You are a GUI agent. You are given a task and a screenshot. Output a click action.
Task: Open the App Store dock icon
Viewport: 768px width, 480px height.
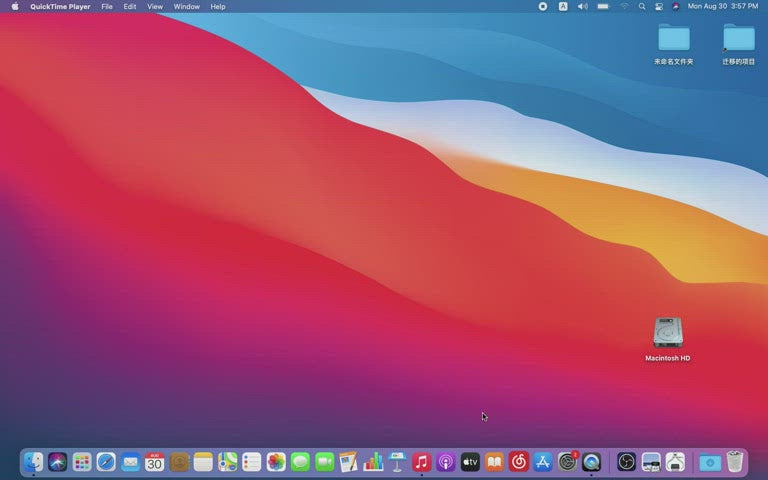(x=543, y=462)
